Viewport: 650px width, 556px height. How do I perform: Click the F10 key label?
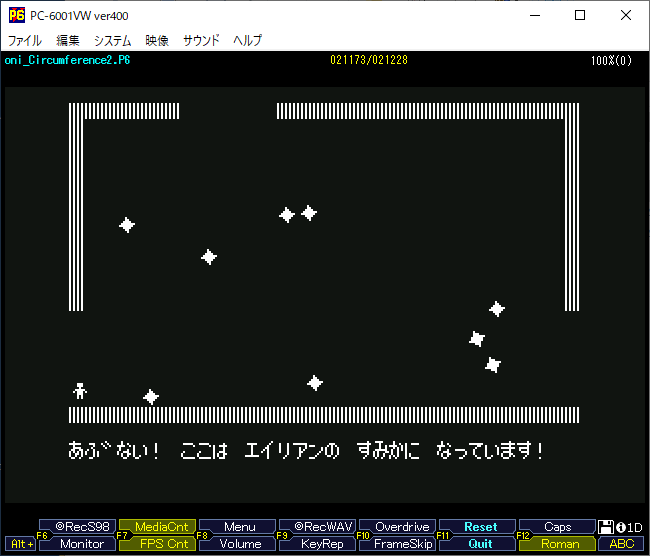point(363,535)
